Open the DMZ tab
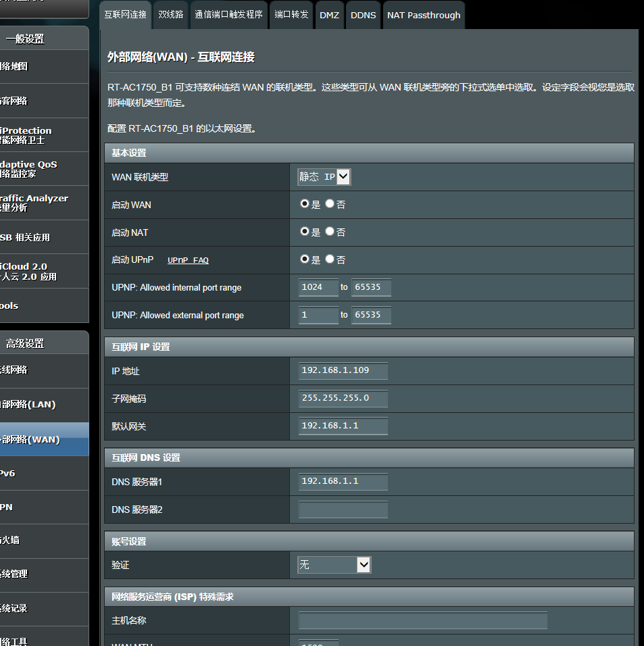The image size is (644, 646). pos(329,15)
